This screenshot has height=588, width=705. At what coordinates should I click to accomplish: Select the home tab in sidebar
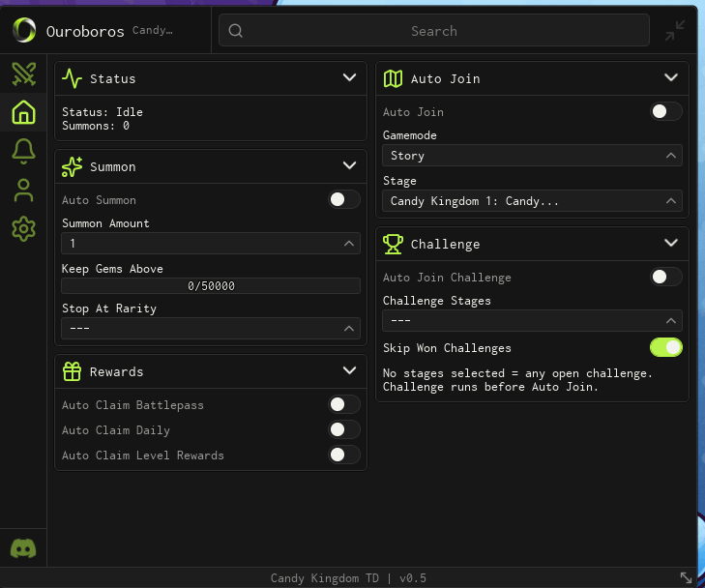pos(23,112)
